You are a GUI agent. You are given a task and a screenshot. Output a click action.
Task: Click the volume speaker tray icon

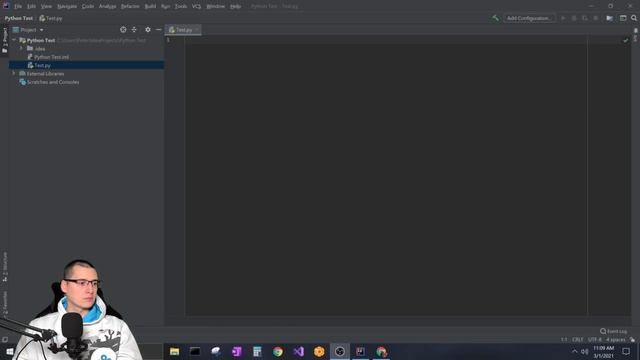click(x=585, y=351)
